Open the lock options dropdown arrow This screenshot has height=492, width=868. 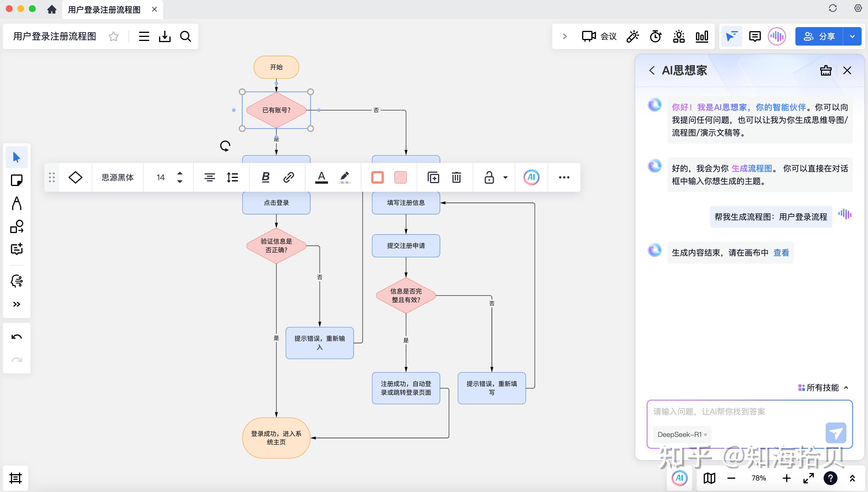click(x=505, y=177)
